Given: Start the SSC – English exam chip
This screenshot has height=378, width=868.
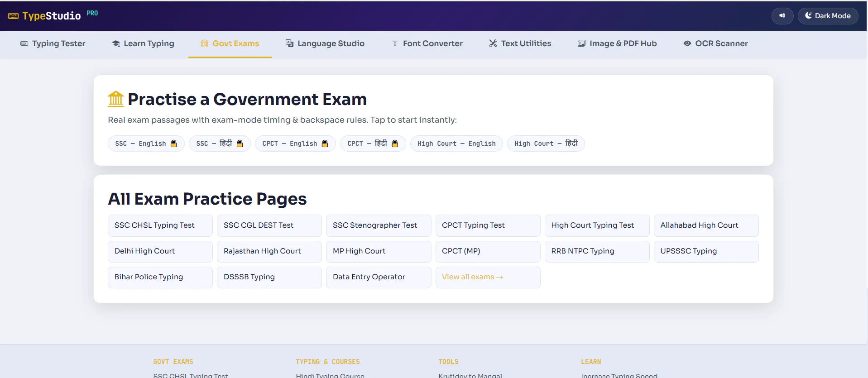Looking at the screenshot, I should pos(146,144).
